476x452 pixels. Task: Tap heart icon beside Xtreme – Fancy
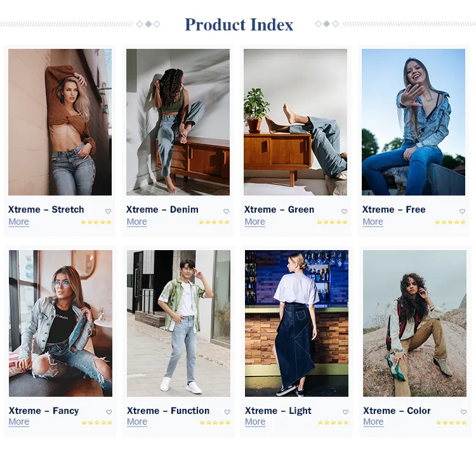click(x=109, y=412)
